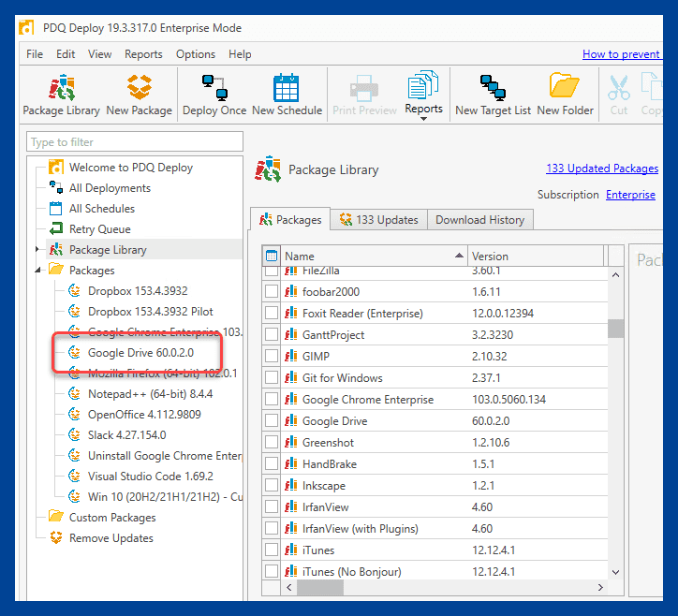Open the Options menu

click(196, 54)
